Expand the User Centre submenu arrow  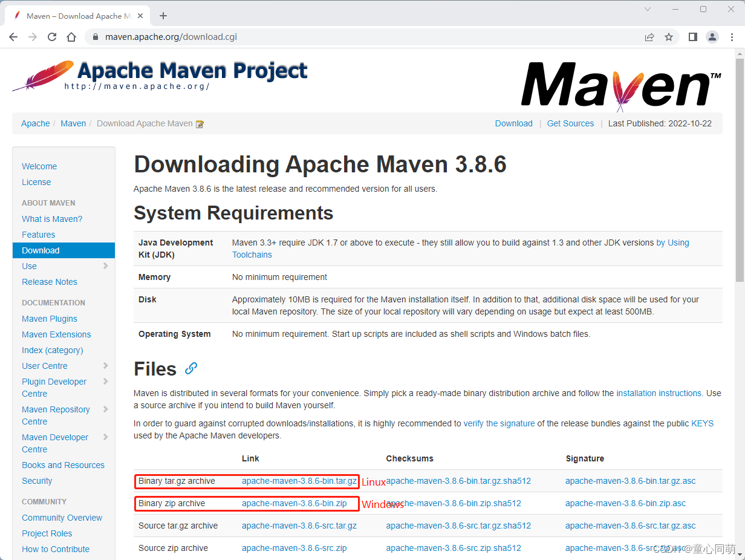[x=105, y=366]
